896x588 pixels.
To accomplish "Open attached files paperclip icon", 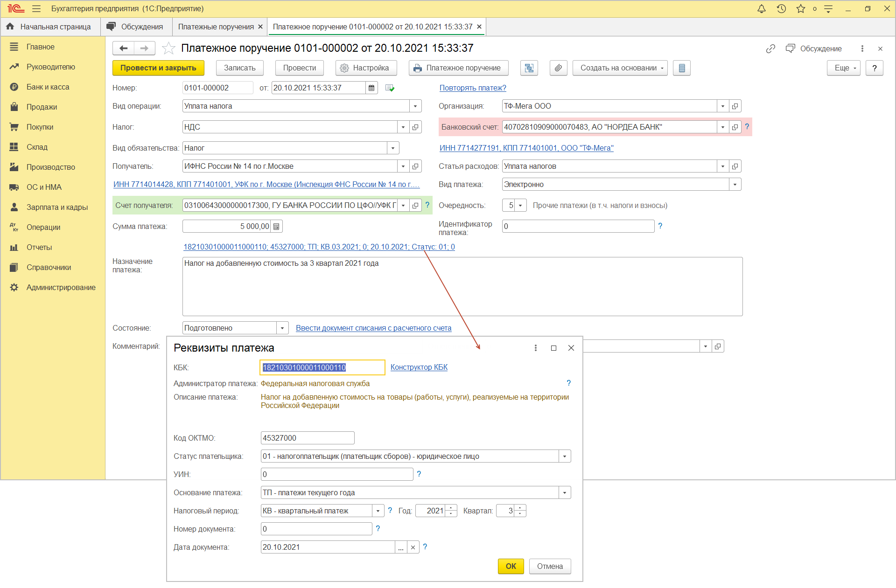I will coord(558,68).
